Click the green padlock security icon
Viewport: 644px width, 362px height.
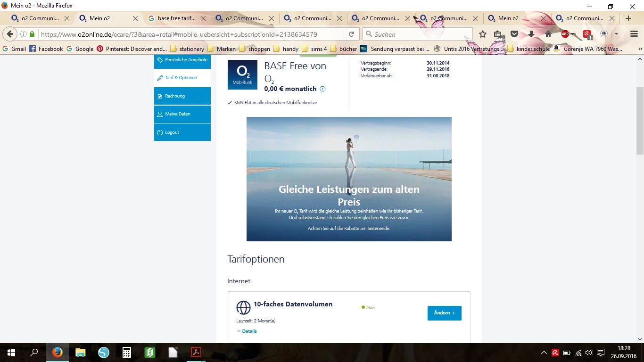[x=32, y=34]
